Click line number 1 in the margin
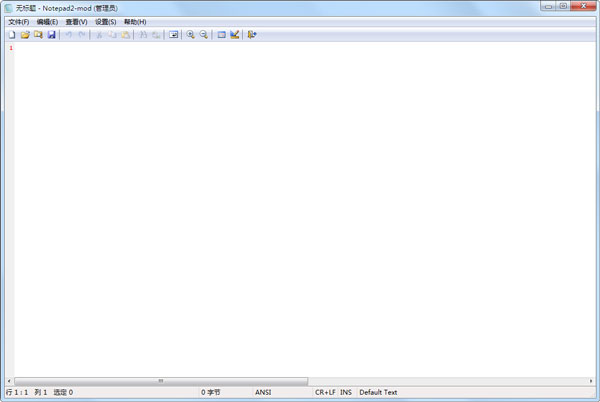 tap(11, 48)
